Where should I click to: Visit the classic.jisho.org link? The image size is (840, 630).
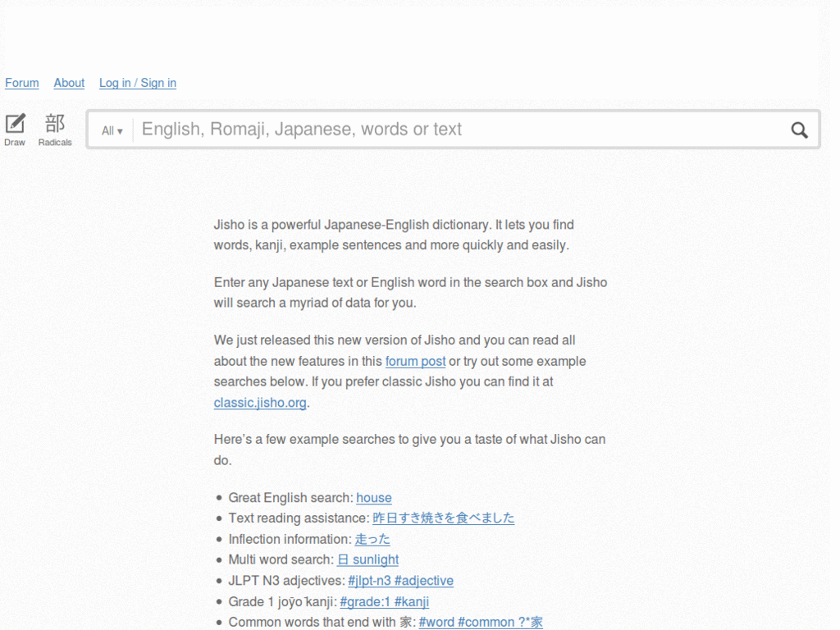click(x=259, y=403)
